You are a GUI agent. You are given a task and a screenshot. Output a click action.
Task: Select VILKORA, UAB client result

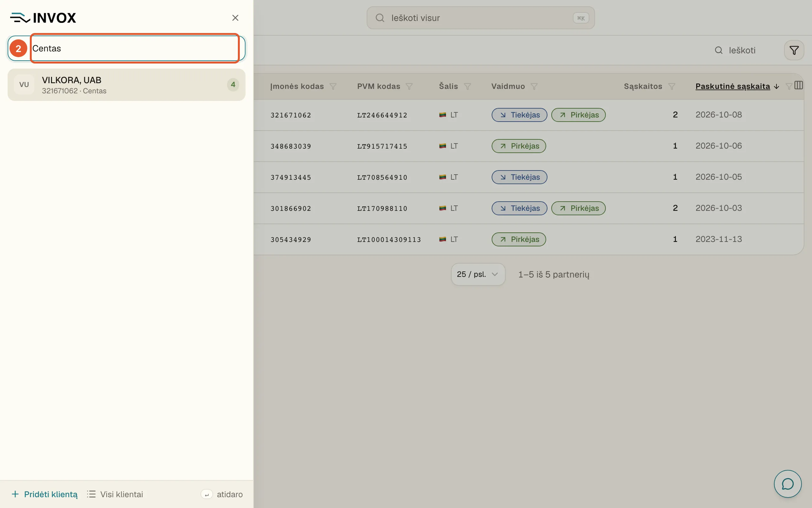click(127, 85)
